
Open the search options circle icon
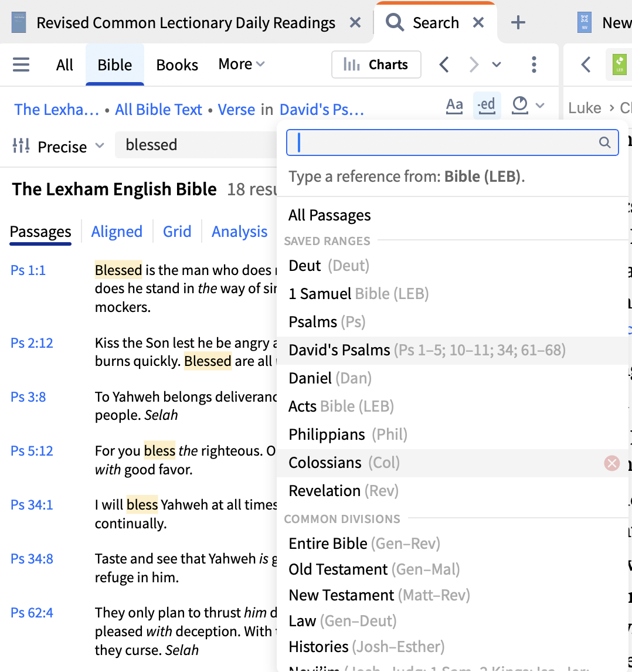click(520, 106)
